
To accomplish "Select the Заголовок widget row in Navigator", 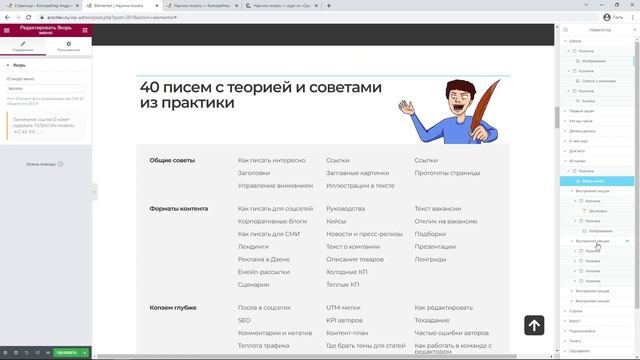I will (x=597, y=211).
